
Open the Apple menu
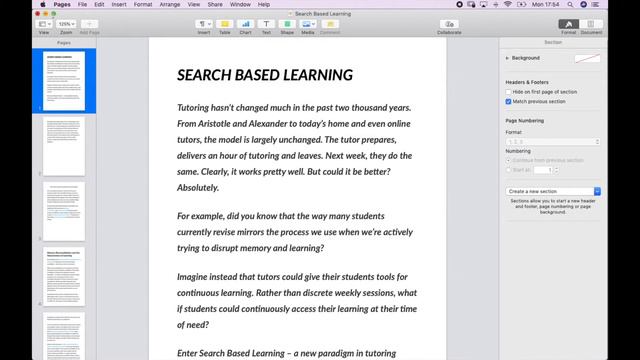43,4
